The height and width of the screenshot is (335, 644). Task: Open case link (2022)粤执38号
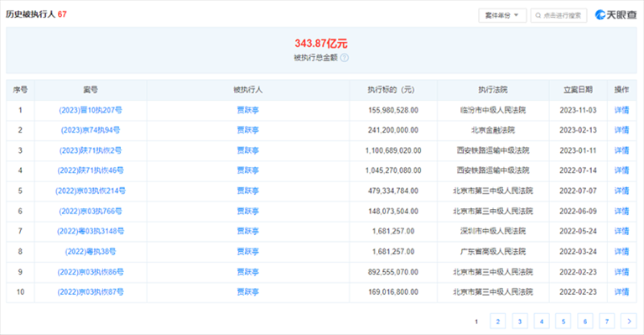pos(91,252)
